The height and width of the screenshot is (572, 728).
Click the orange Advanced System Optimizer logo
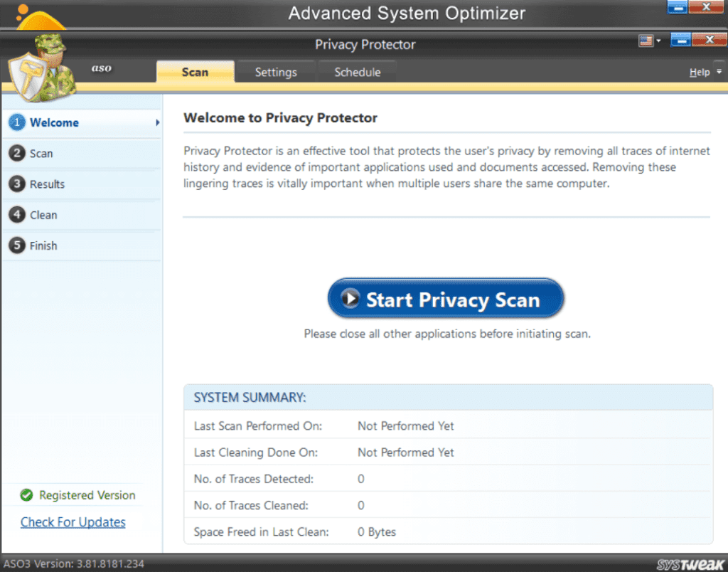click(x=40, y=17)
